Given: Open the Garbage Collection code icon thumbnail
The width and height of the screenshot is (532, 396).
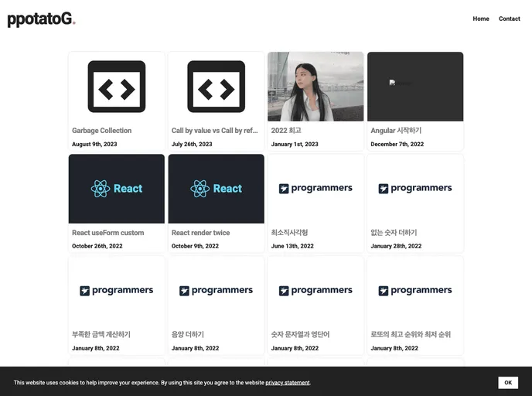Looking at the screenshot, I should coord(117,87).
